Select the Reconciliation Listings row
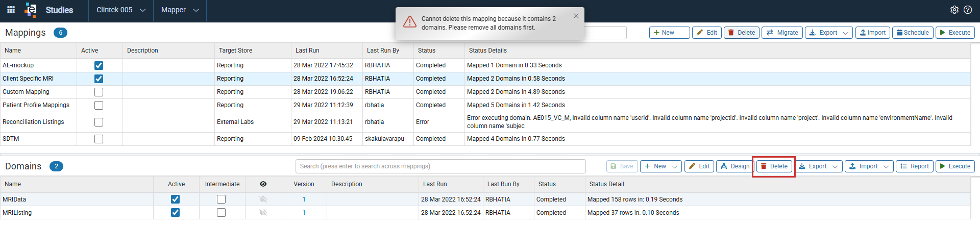Image resolution: width=980 pixels, height=226 pixels. coord(485,122)
